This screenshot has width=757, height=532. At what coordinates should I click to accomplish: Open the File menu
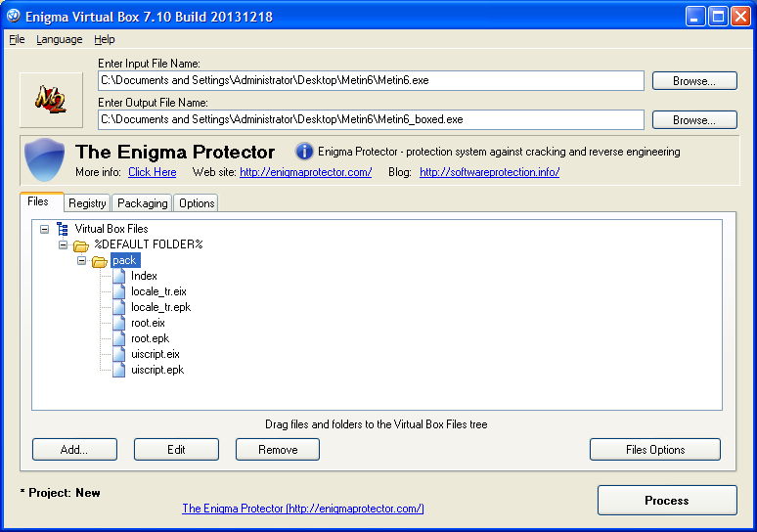tap(17, 39)
